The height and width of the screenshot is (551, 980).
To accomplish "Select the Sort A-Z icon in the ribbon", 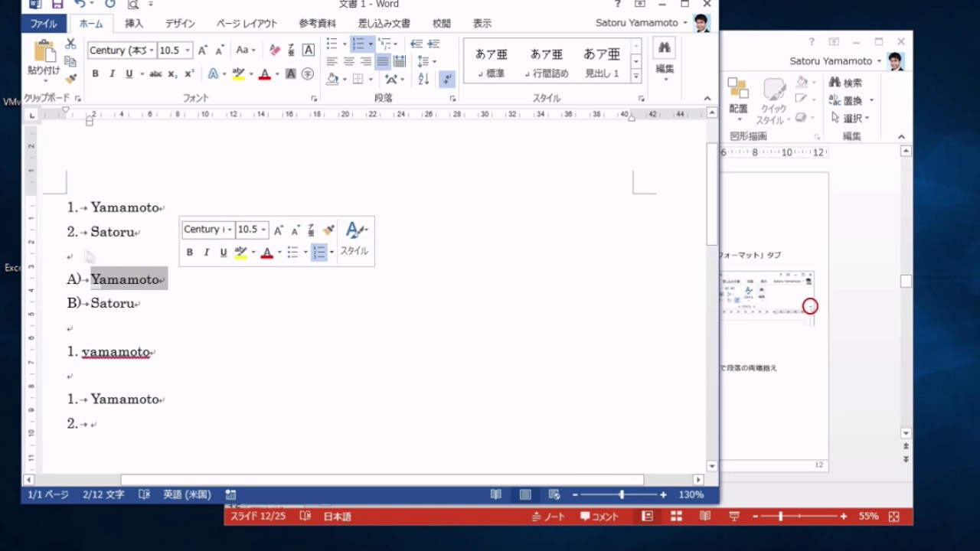I will [x=424, y=79].
